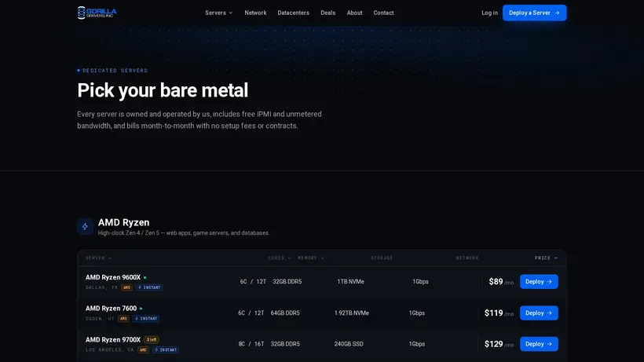The image size is (644, 362).
Task: Deploy the AMD Ryzen 7600 server
Action: [539, 313]
